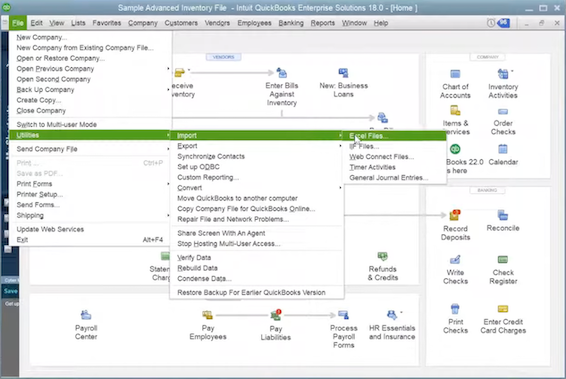Click Enter Bills Against Inventory icon
The width and height of the screenshot is (566, 379).
click(282, 73)
